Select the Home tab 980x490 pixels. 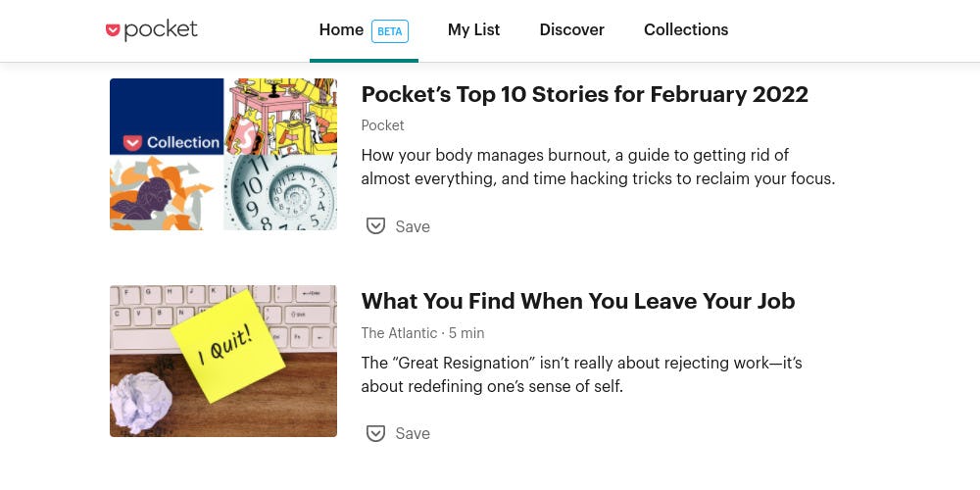pos(341,30)
